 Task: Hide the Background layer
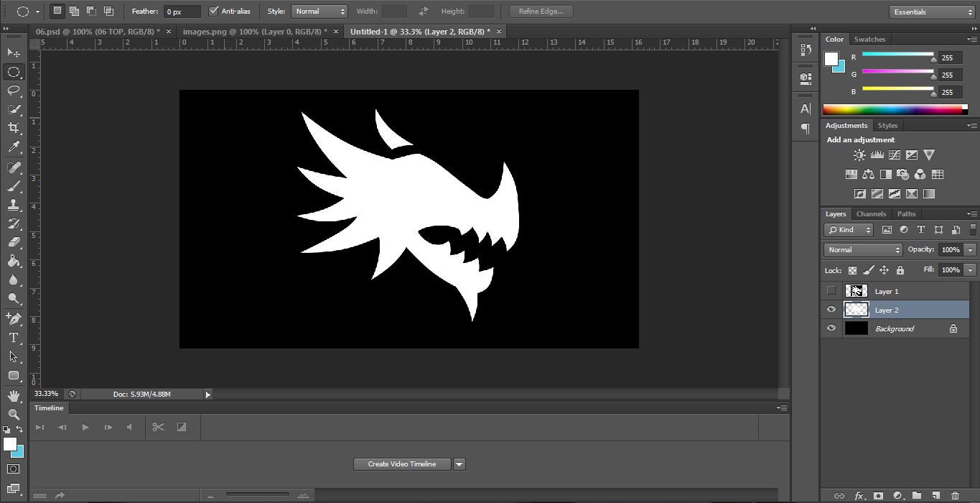831,328
